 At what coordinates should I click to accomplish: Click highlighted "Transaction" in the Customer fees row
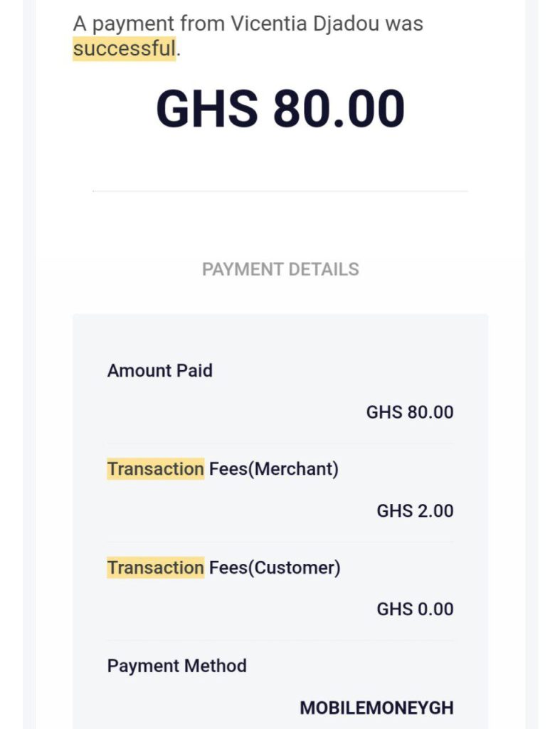(x=155, y=567)
